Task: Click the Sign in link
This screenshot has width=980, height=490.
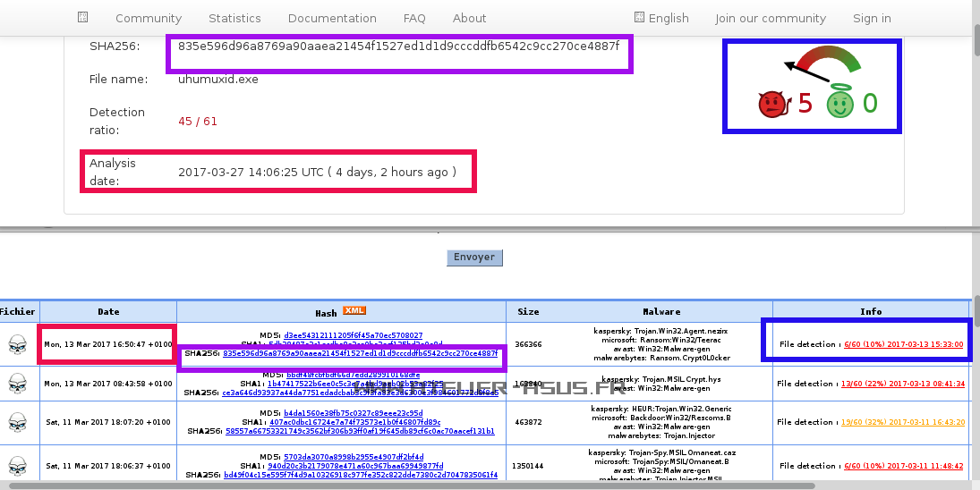Action: pyautogui.click(x=871, y=18)
